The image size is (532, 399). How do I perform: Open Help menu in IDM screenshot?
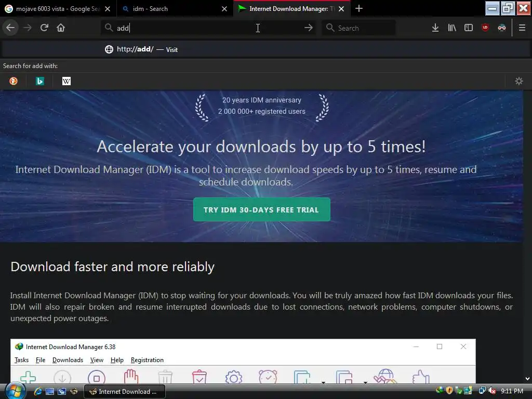(x=117, y=360)
